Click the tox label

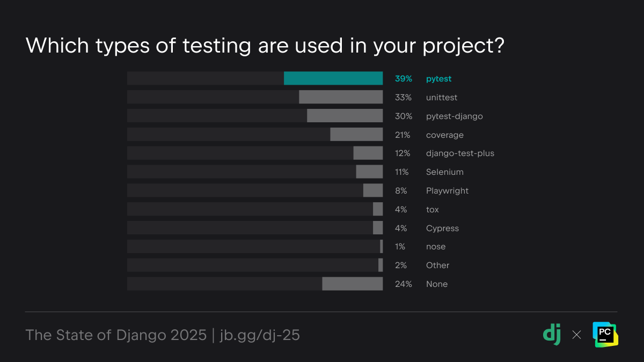432,210
